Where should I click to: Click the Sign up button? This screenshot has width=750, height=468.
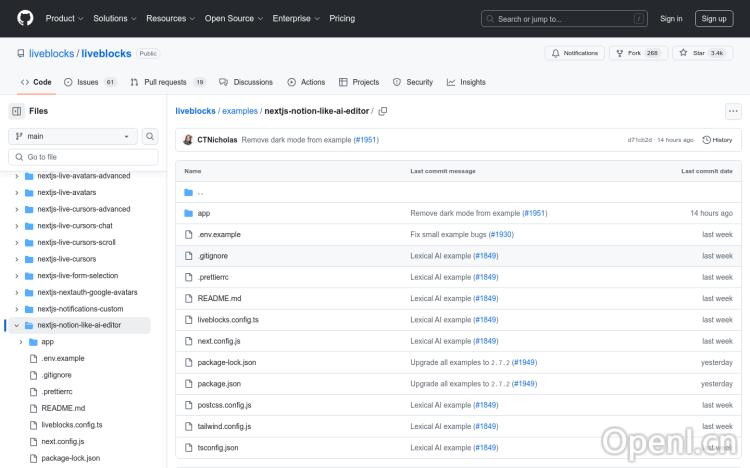(714, 18)
